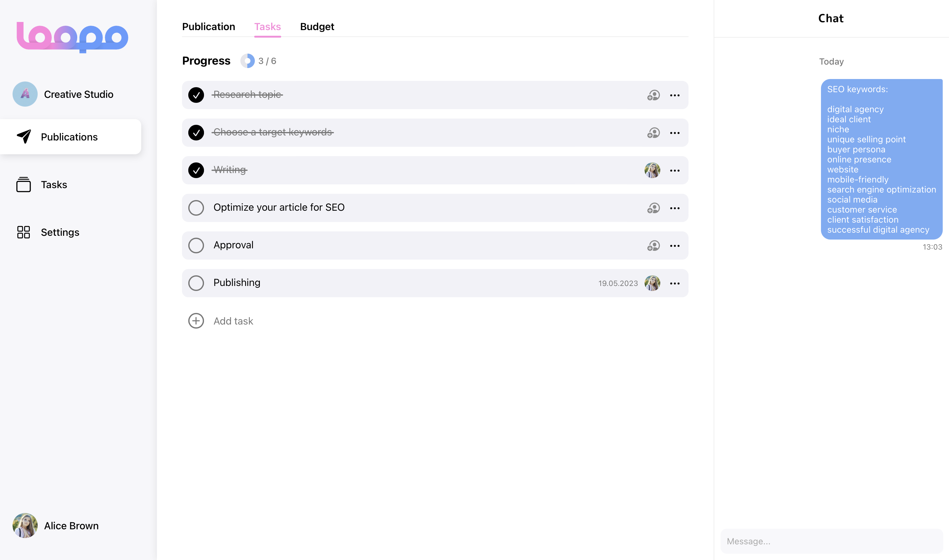Uncheck the Research topic task
The height and width of the screenshot is (560, 949).
pyautogui.click(x=196, y=95)
